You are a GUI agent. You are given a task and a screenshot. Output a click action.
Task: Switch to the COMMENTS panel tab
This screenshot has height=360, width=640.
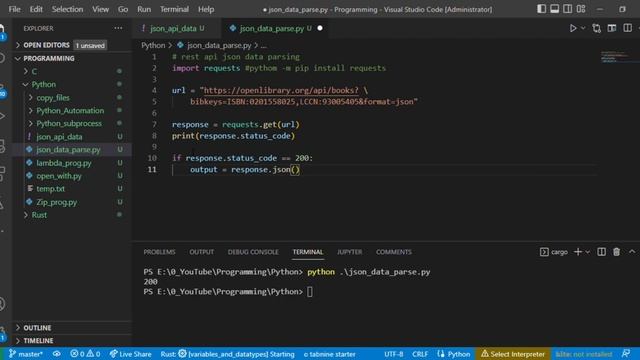(x=394, y=252)
